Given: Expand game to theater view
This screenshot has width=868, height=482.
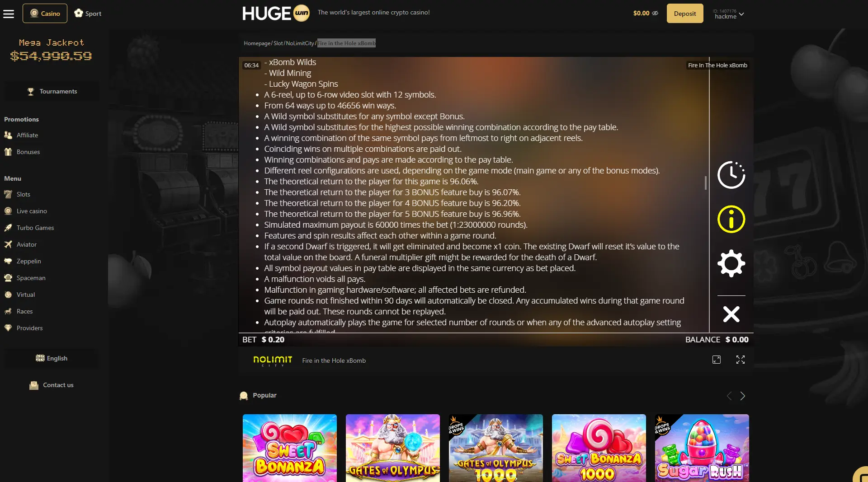Looking at the screenshot, I should (717, 360).
